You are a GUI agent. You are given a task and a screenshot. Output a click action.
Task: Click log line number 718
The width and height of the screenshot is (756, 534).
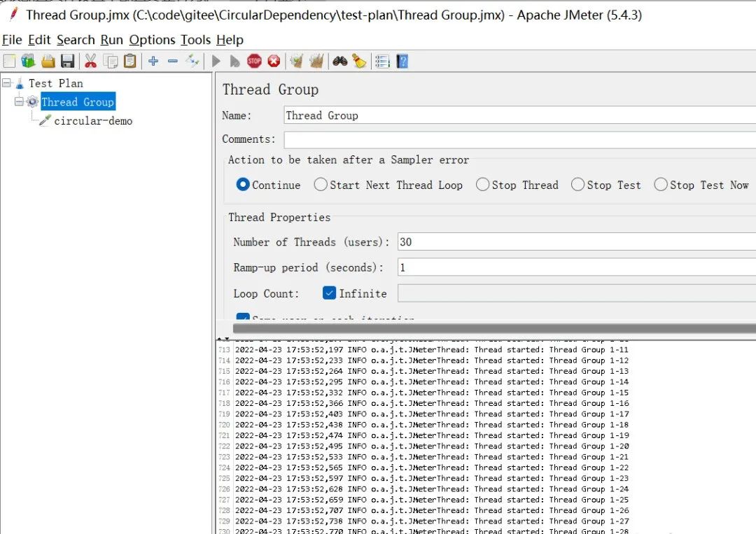(224, 403)
